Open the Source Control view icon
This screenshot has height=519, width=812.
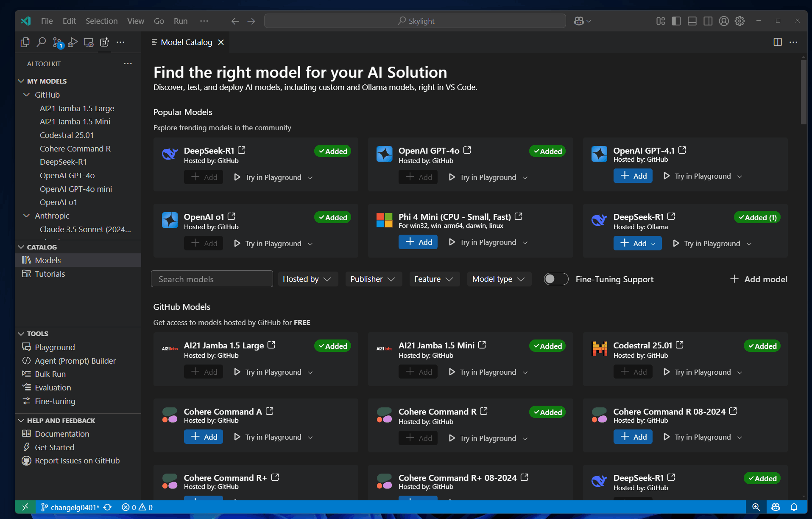[57, 42]
